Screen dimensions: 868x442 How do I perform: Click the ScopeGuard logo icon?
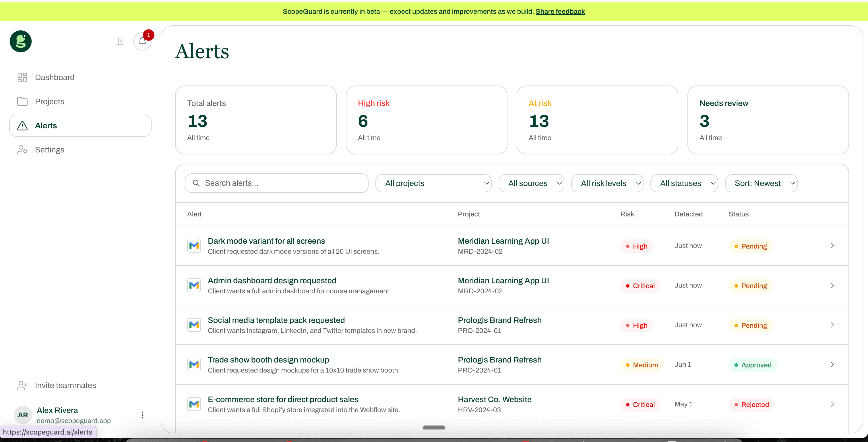point(21,41)
